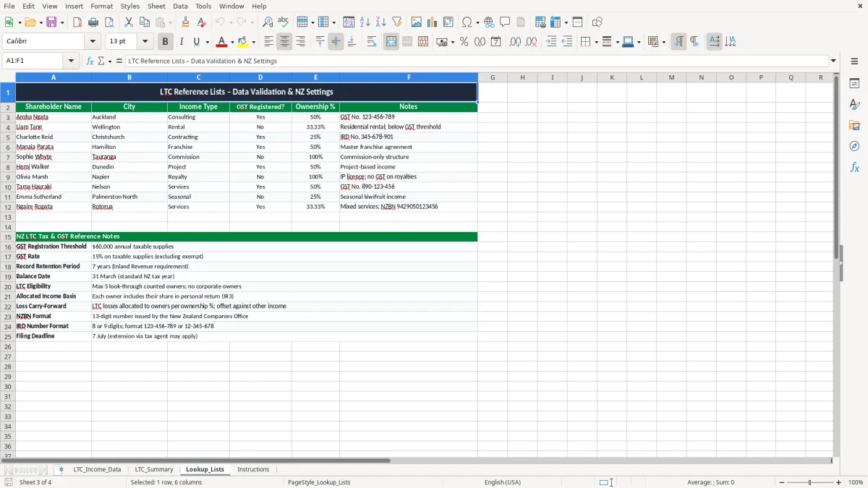Expand the formula bar arrow
The height and width of the screenshot is (488, 868).
[x=833, y=61]
